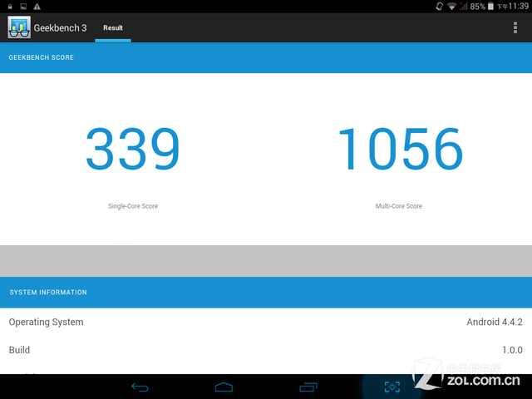Viewport: 532px width, 399px height.
Task: Tap the 1.0.0 build value
Action: pos(512,350)
